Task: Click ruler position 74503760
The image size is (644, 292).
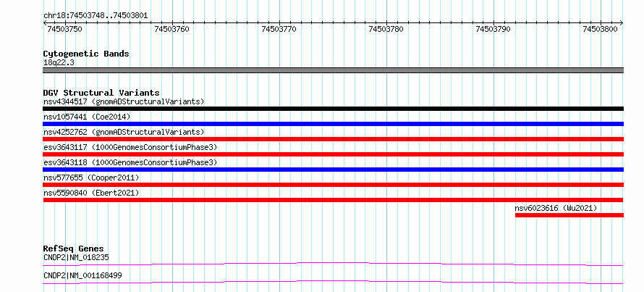Action: tap(171, 29)
